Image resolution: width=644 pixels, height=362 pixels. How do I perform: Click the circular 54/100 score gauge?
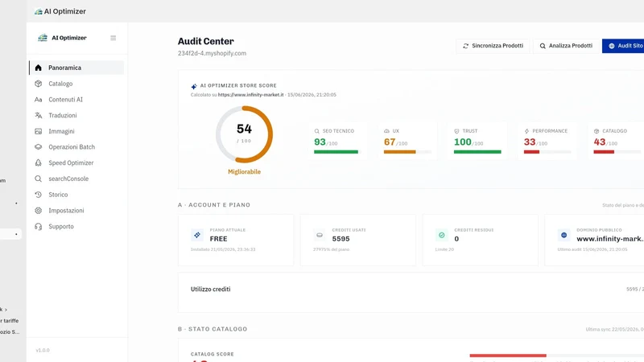pyautogui.click(x=245, y=134)
